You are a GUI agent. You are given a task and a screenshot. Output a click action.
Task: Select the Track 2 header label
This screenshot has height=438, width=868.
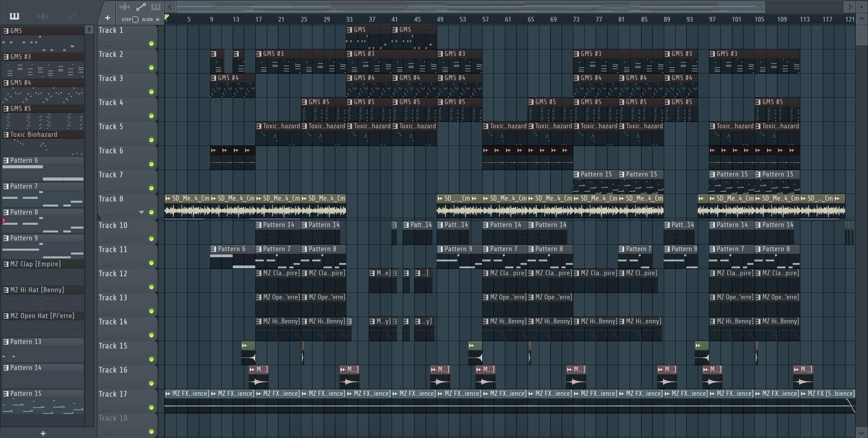(111, 55)
